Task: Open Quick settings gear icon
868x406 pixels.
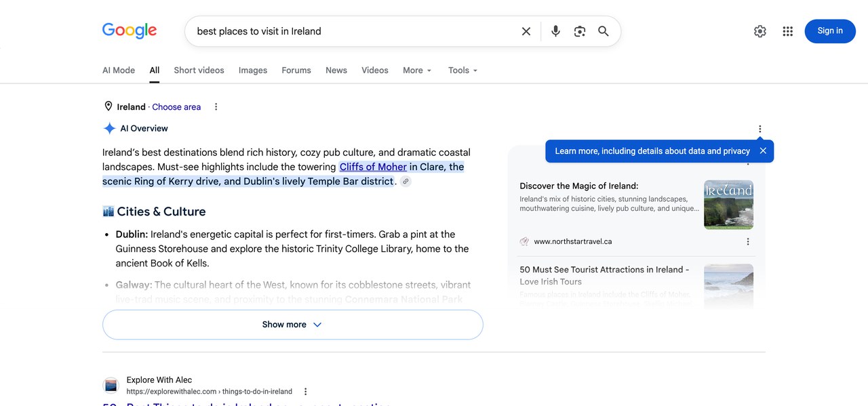Action: [x=759, y=31]
